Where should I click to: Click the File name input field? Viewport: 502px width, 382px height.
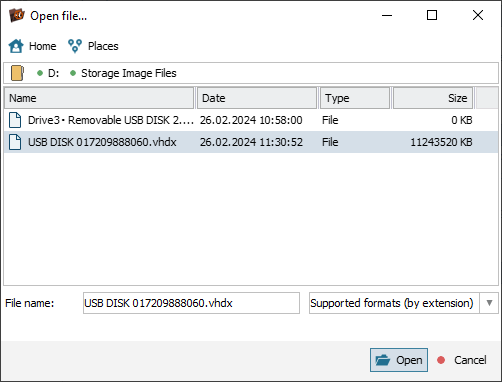click(191, 303)
